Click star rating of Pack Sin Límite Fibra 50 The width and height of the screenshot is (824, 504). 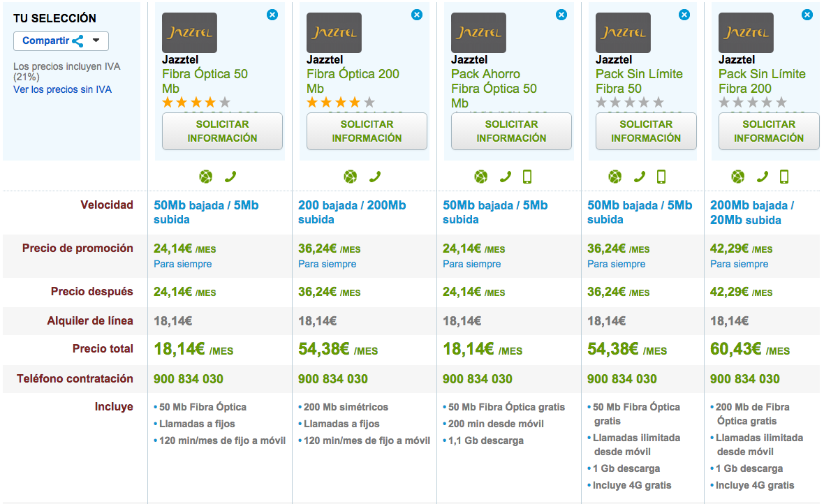630,103
